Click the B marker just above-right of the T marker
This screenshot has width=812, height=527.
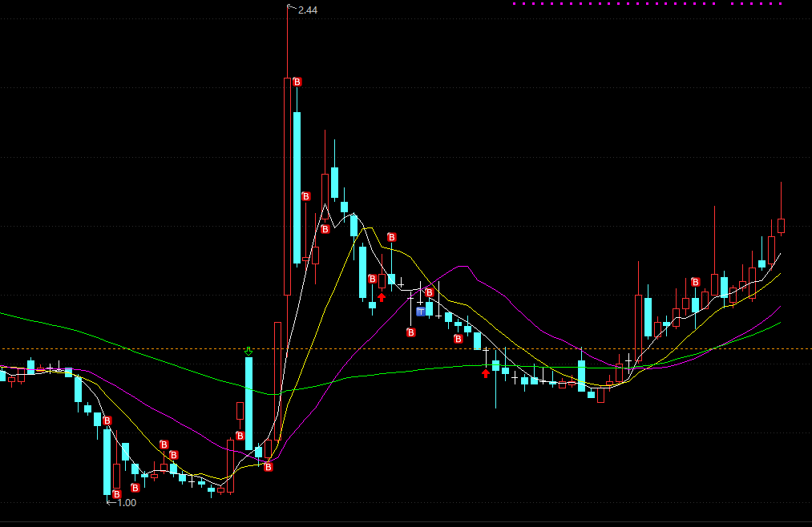(430, 292)
